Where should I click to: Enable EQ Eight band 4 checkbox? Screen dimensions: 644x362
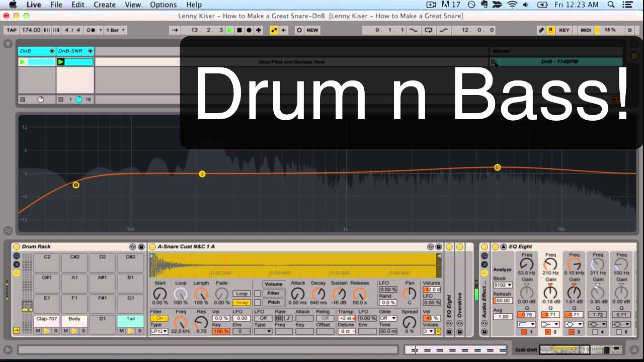[x=596, y=332]
